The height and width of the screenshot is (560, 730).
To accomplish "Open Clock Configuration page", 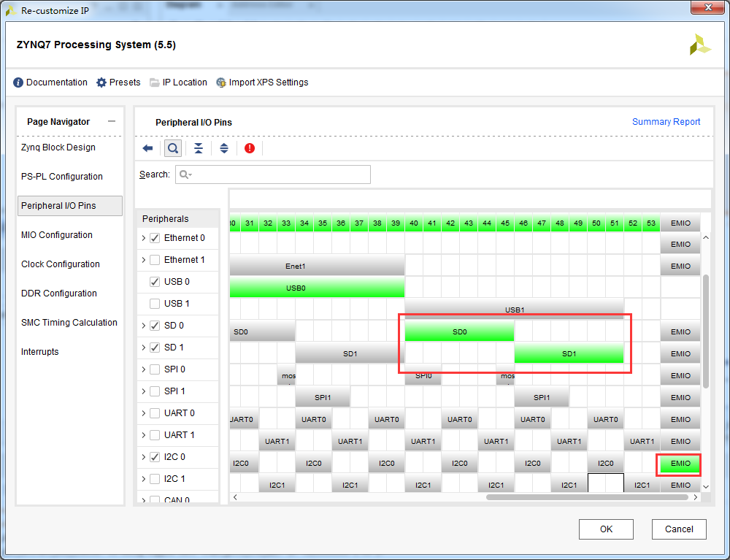I will 61,264.
